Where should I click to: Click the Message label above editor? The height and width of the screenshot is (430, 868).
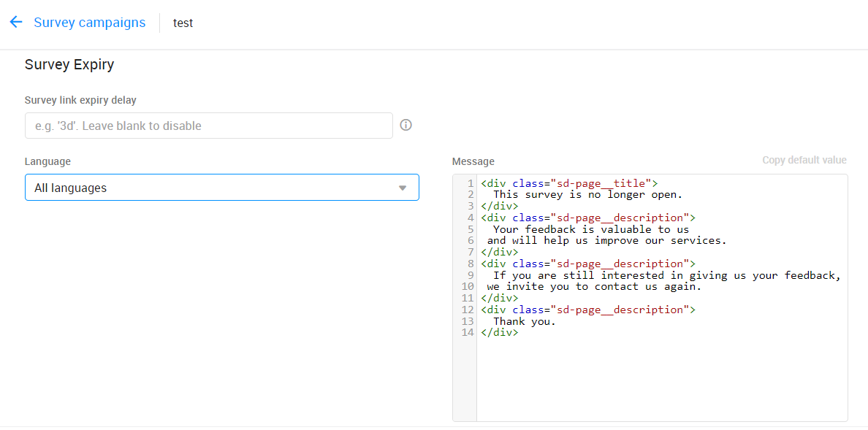[473, 161]
